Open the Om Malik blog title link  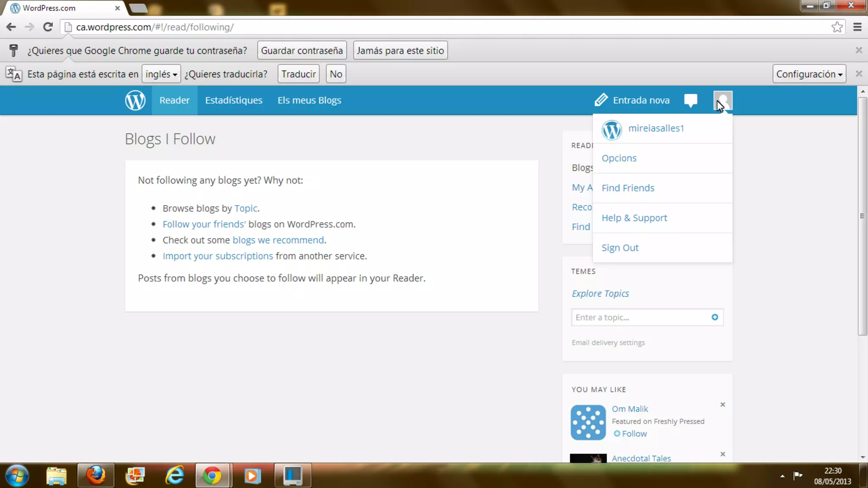630,409
